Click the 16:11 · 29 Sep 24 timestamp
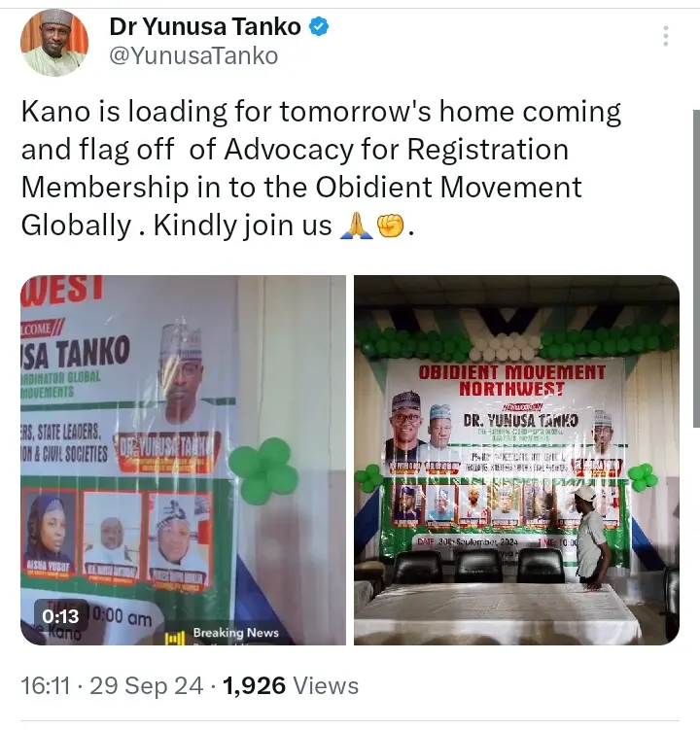The image size is (700, 730). coord(112,685)
